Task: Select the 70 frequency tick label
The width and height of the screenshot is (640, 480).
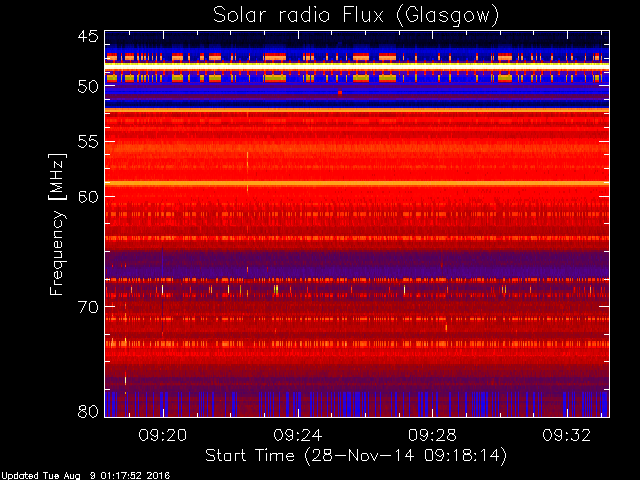Action: pyautogui.click(x=88, y=306)
